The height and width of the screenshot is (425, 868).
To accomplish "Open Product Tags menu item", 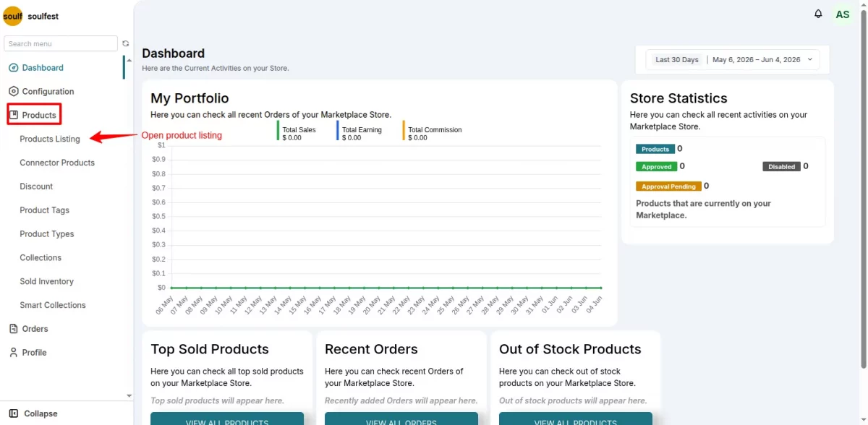I will [x=45, y=210].
